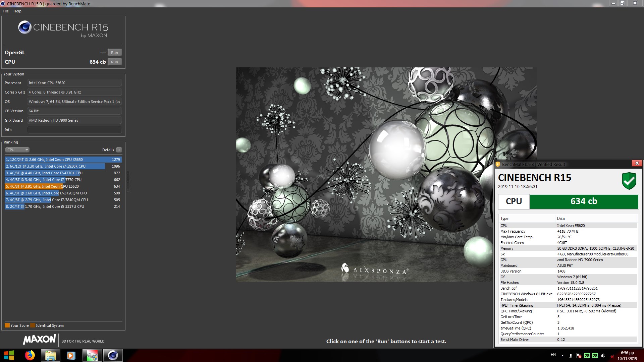Select the File Hashes row
Screen dimensions: 644x362
tap(568, 283)
